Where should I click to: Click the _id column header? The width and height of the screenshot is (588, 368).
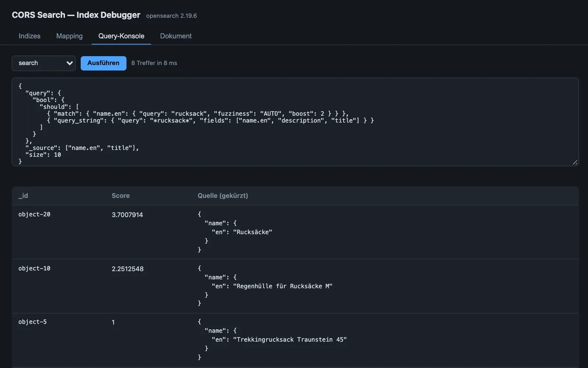[x=23, y=196]
